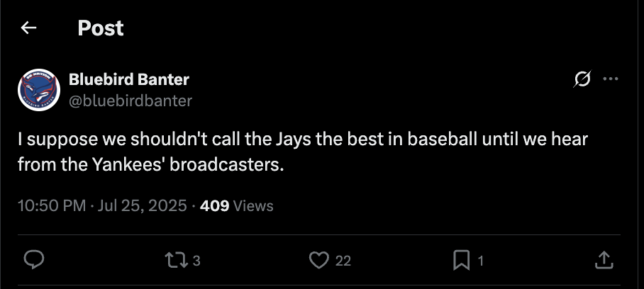Click the post text about the Jays
The height and width of the screenshot is (289, 644).
point(303,152)
